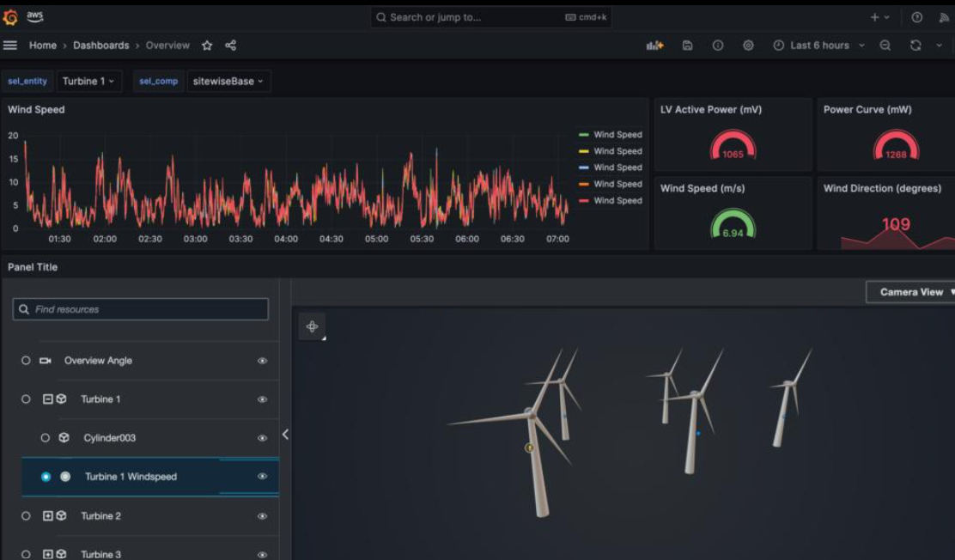955x560 pixels.
Task: Mark dashboard as favorite with star icon
Action: 207,46
